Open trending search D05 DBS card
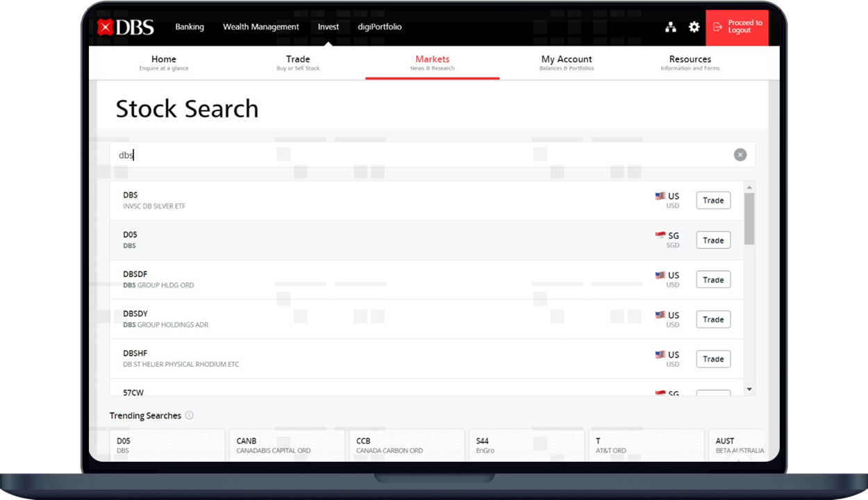 click(x=167, y=445)
